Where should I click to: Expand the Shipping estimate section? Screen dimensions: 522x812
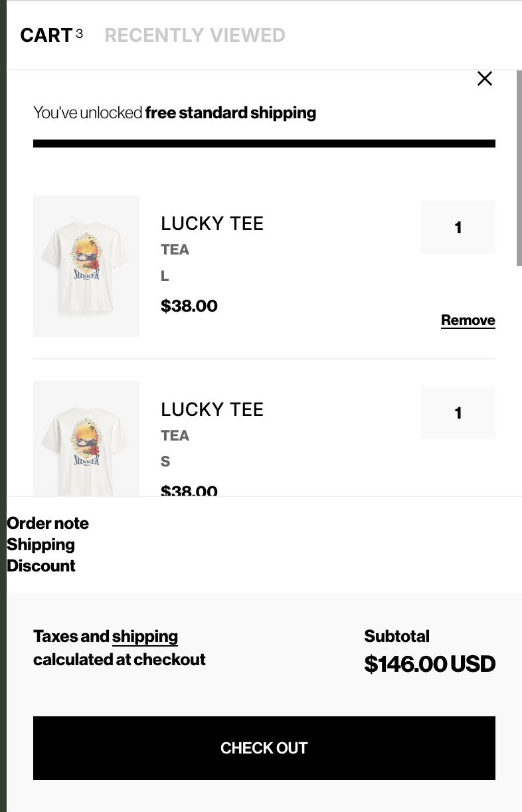point(41,544)
